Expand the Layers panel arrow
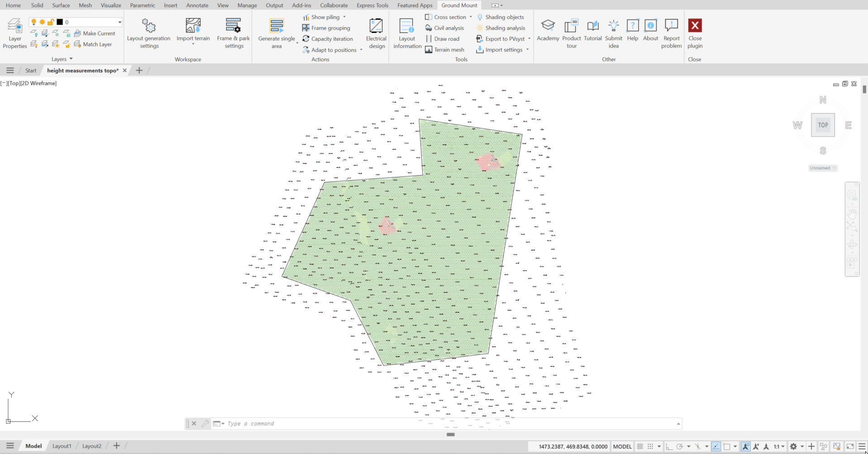This screenshot has width=868, height=454. click(x=71, y=59)
